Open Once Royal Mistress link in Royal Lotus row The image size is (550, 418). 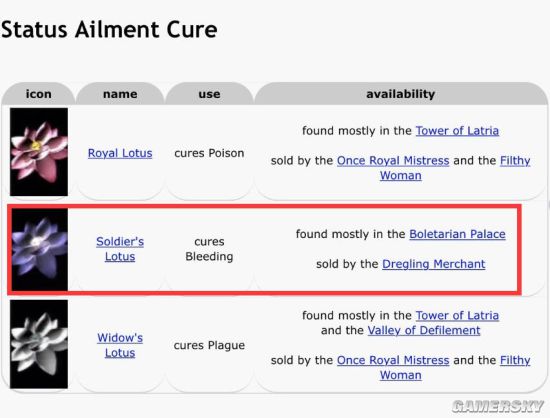[393, 161]
